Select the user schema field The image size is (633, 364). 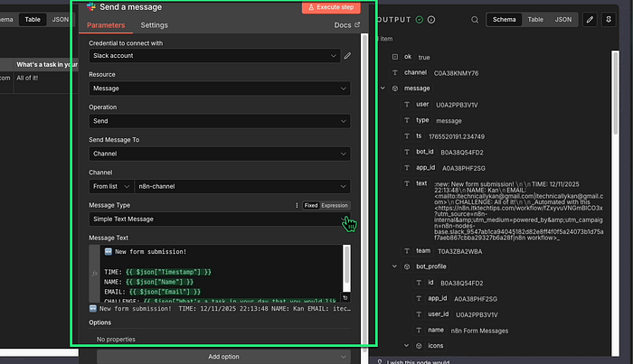pos(422,104)
